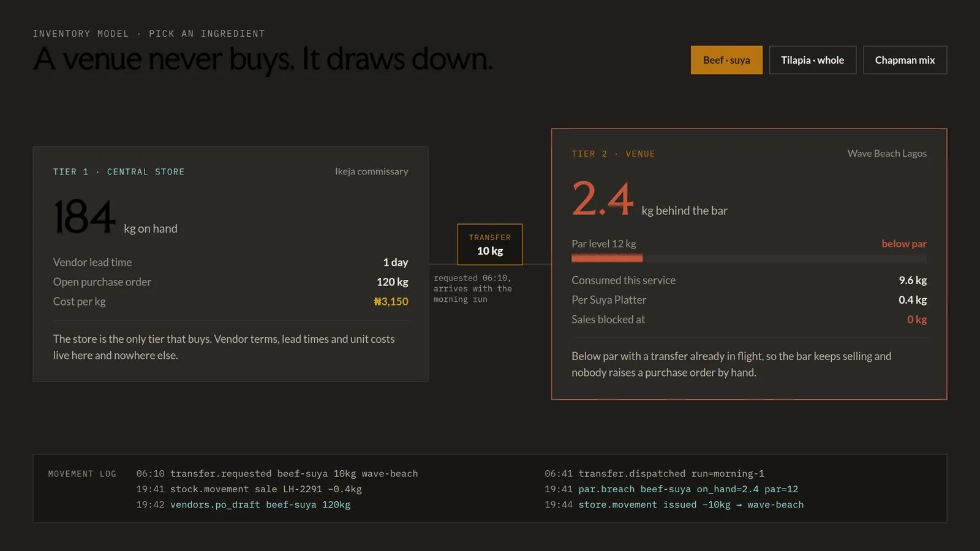Click the Inventory Model · Pick an Ingredient caption
The width and height of the screenshot is (980, 551).
(149, 34)
